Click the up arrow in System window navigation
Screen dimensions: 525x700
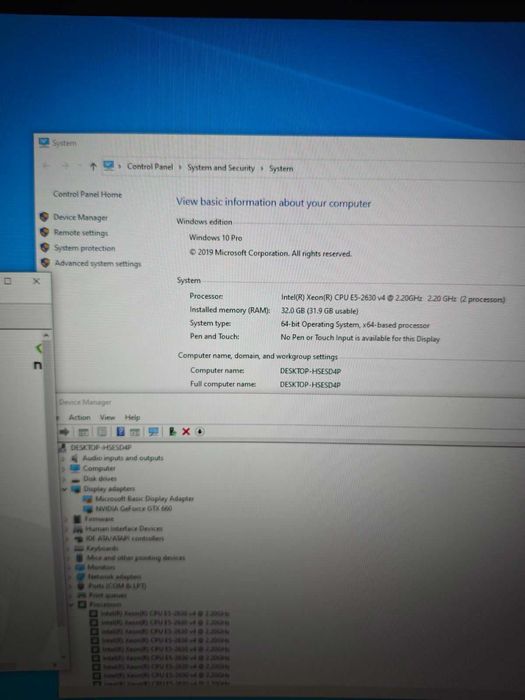[93, 167]
